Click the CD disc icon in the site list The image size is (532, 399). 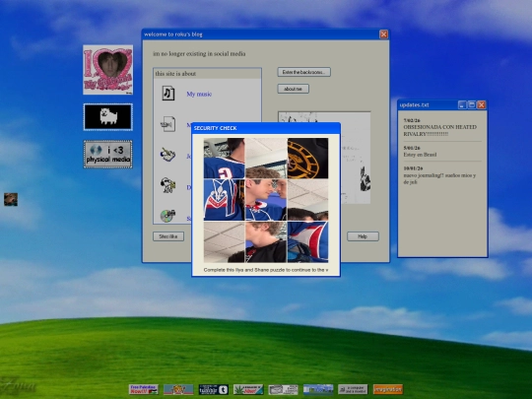167,216
